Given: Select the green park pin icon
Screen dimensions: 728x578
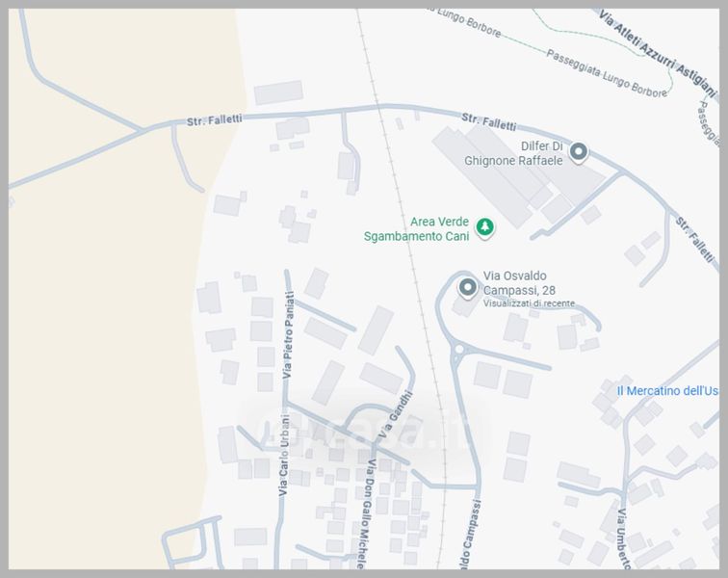Looking at the screenshot, I should pos(485,227).
